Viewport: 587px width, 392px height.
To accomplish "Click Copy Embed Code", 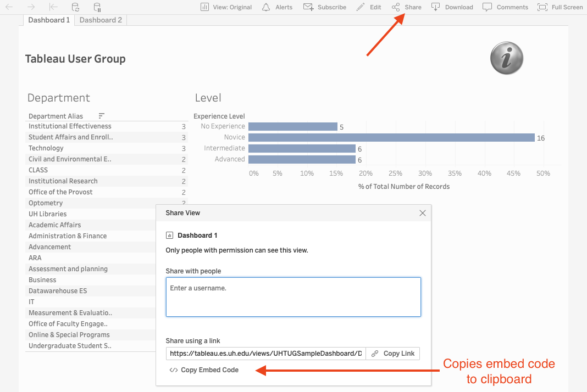I will (204, 370).
